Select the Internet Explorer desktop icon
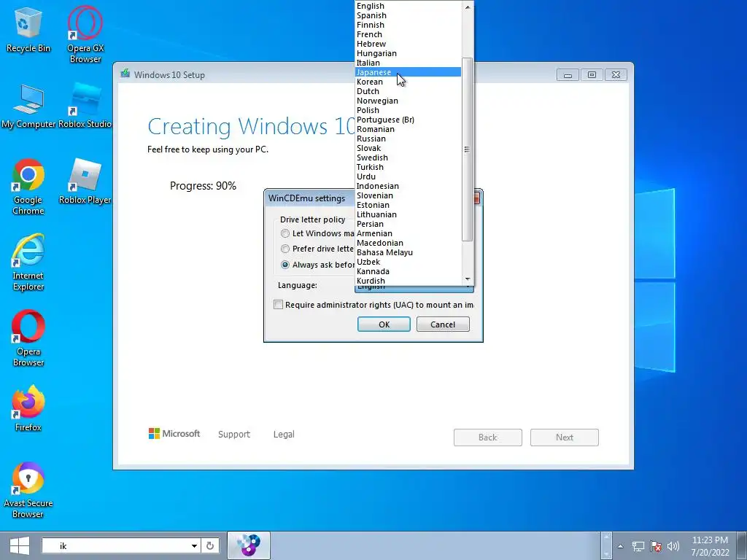Screen dimensions: 747x560 coord(28,262)
